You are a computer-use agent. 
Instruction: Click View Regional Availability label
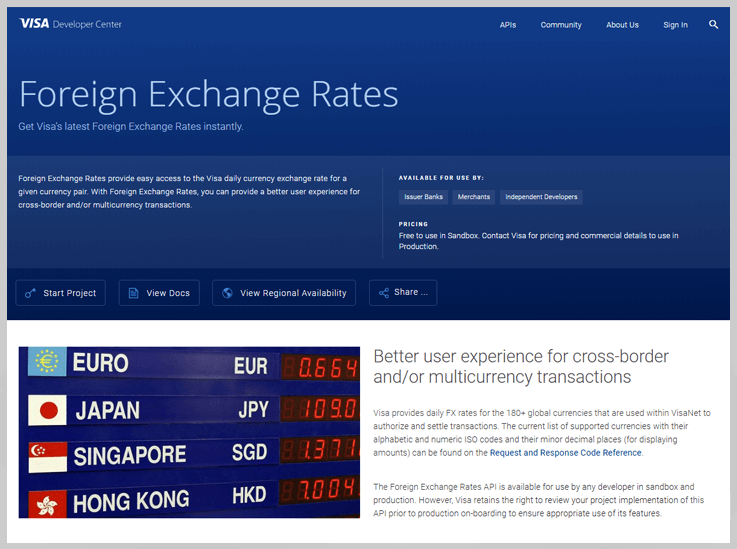293,293
